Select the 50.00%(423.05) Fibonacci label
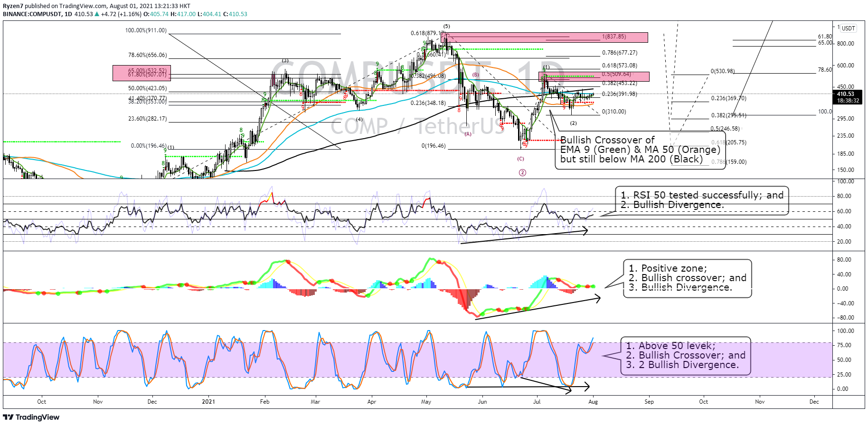 coord(147,88)
